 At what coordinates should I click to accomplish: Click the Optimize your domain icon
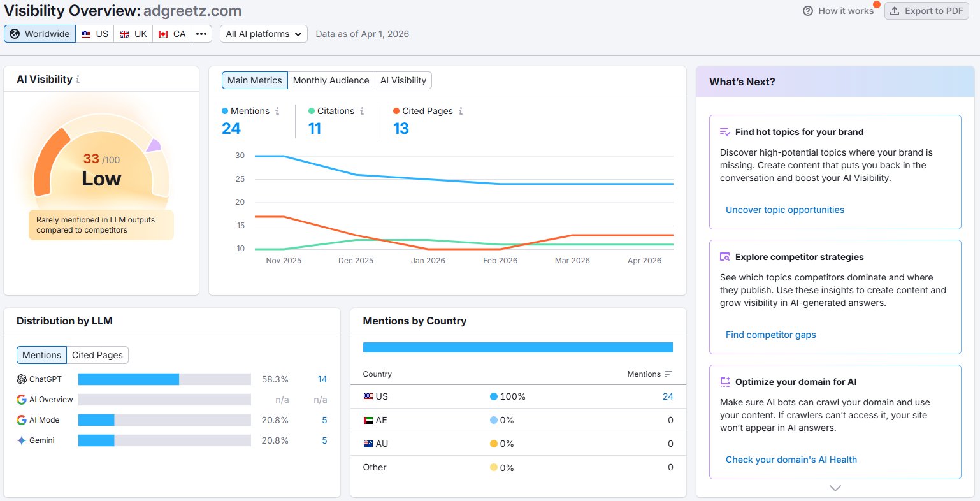coord(725,381)
